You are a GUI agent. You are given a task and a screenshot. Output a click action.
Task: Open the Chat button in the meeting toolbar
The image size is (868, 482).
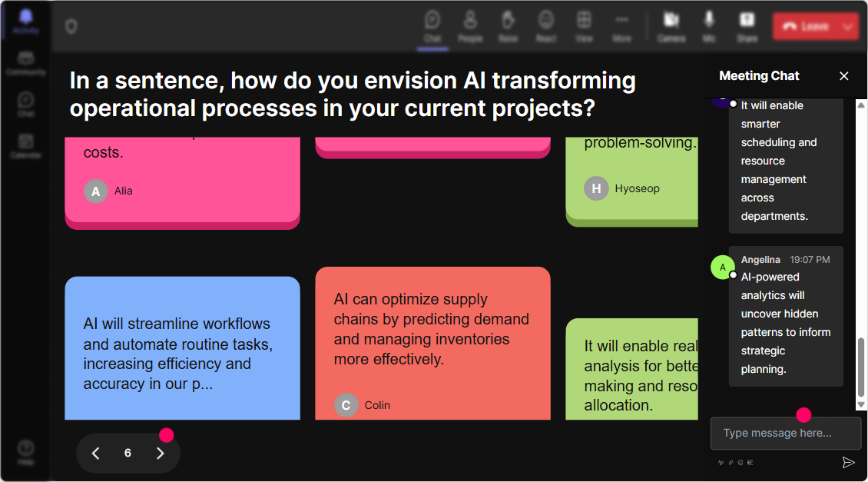432,26
